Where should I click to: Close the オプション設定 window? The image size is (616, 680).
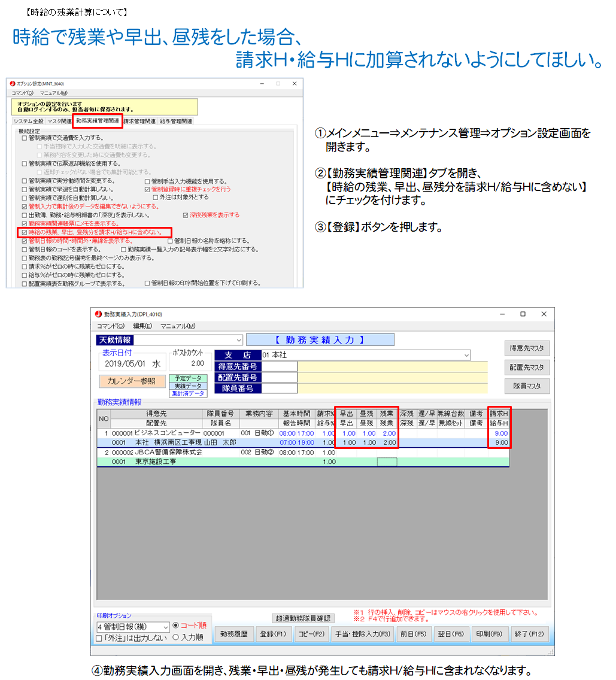pos(294,84)
